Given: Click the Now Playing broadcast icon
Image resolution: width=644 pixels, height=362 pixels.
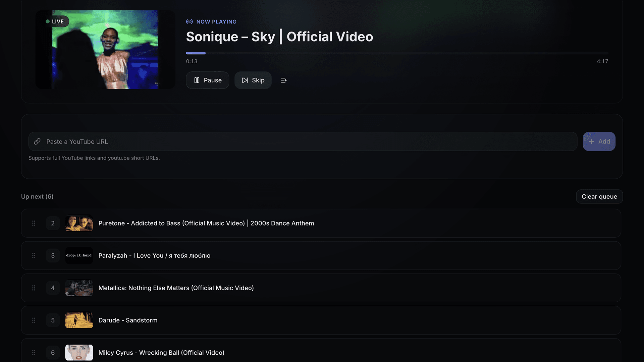Looking at the screenshot, I should pyautogui.click(x=190, y=22).
